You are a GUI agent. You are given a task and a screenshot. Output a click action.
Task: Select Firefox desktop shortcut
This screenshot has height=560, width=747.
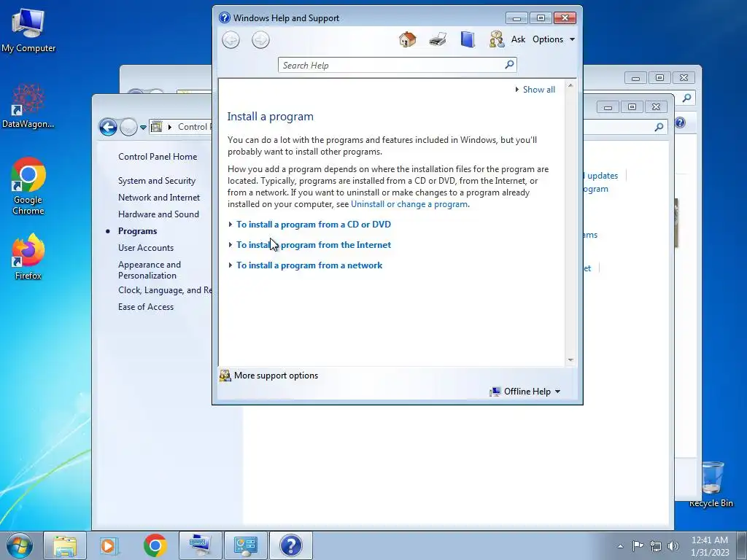point(28,257)
